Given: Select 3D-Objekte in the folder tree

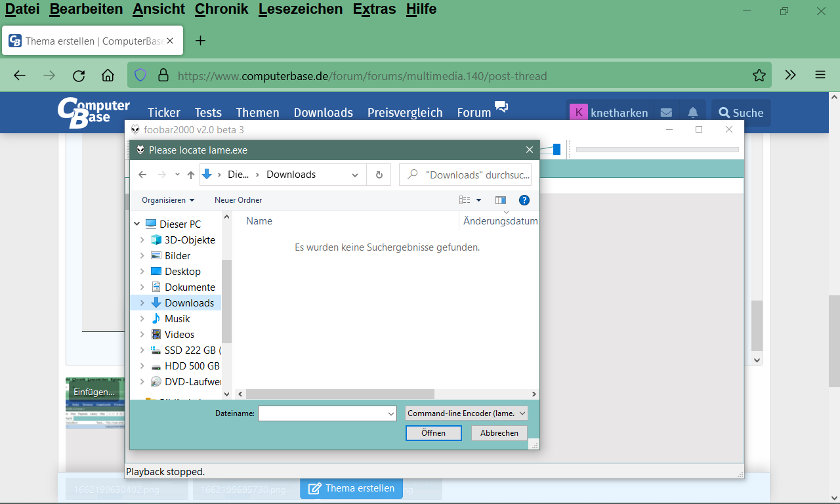Looking at the screenshot, I should click(190, 240).
